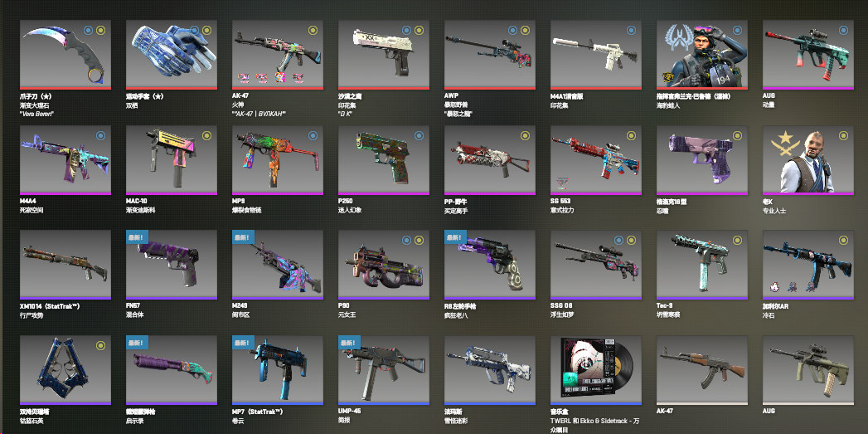The width and height of the screenshot is (868, 434).
Task: Click the 最新! badge on UMP-45
Action: tap(349, 343)
